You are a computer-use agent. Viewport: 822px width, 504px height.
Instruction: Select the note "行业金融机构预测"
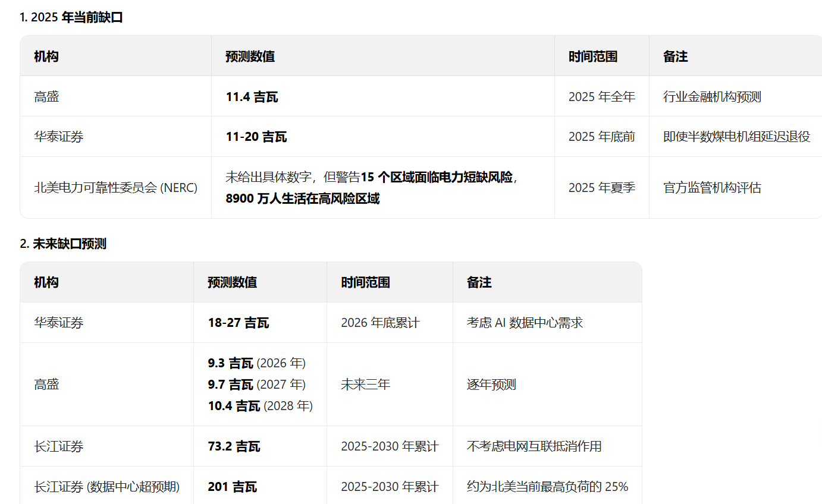712,97
